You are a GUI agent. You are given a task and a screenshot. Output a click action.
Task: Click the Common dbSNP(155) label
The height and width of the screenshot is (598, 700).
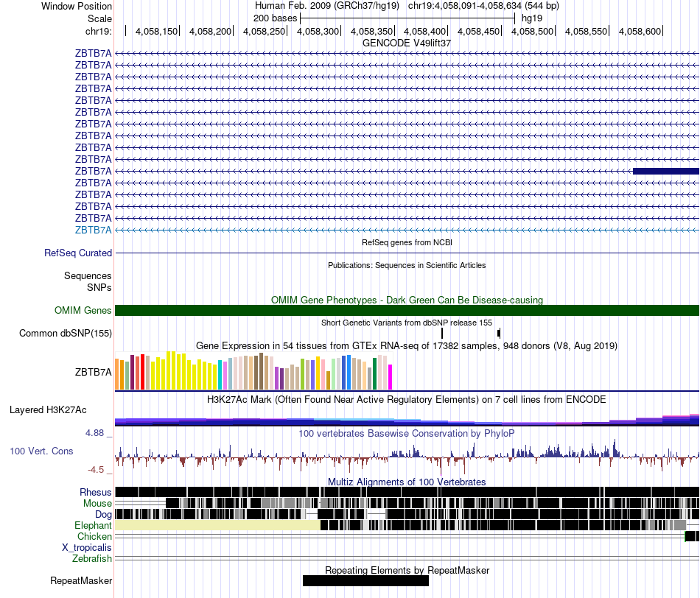(66, 334)
